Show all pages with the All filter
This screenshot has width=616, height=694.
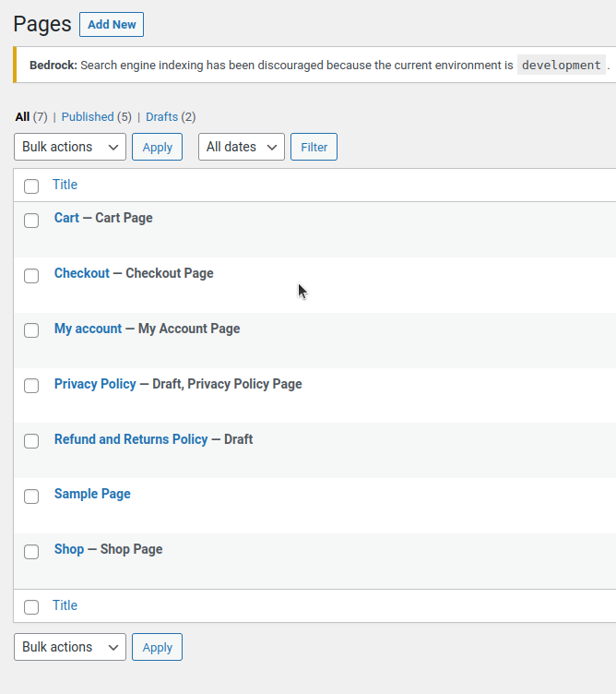point(22,117)
